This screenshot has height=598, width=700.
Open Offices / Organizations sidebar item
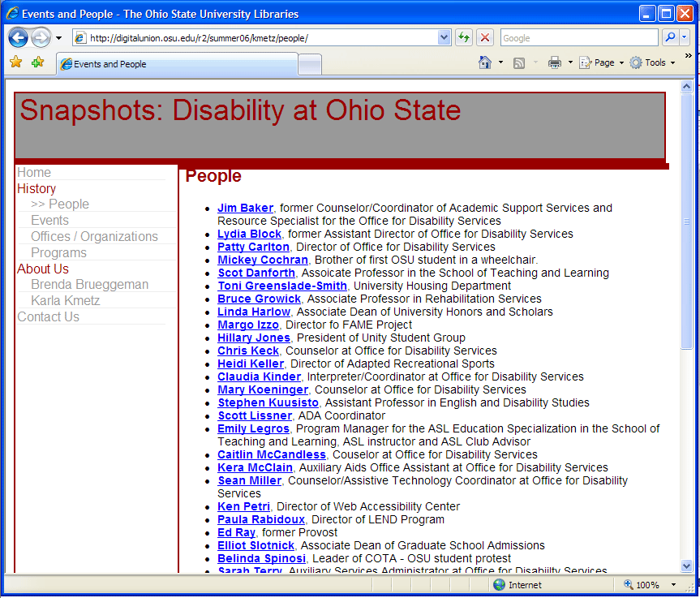pyautogui.click(x=94, y=236)
